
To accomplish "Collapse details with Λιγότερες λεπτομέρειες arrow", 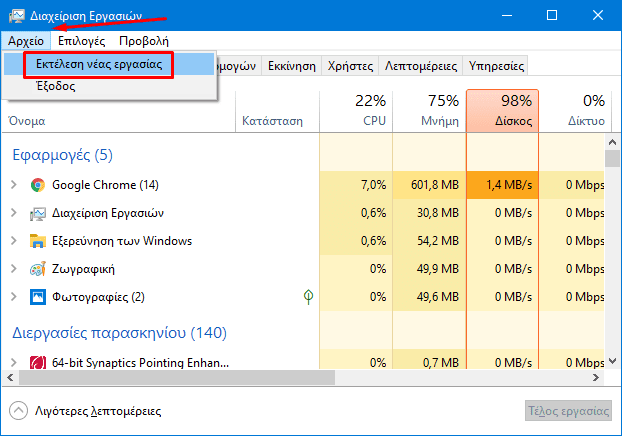I will 18,411.
